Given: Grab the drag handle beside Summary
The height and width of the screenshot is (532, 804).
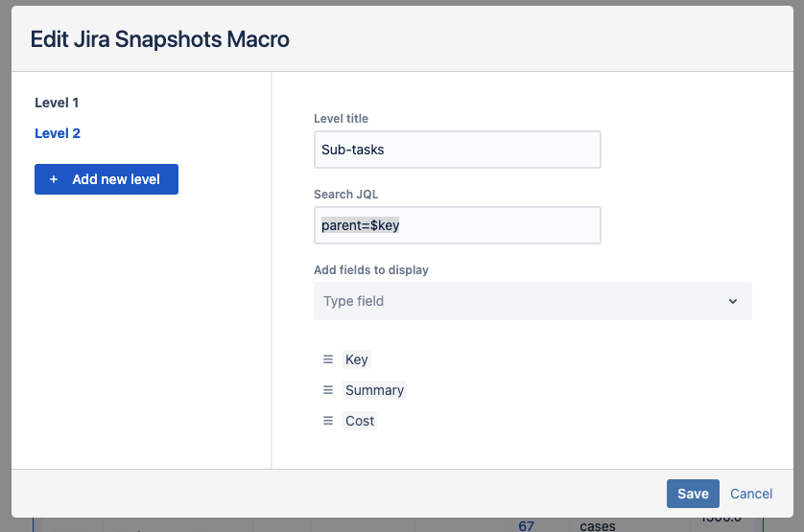Looking at the screenshot, I should (328, 390).
